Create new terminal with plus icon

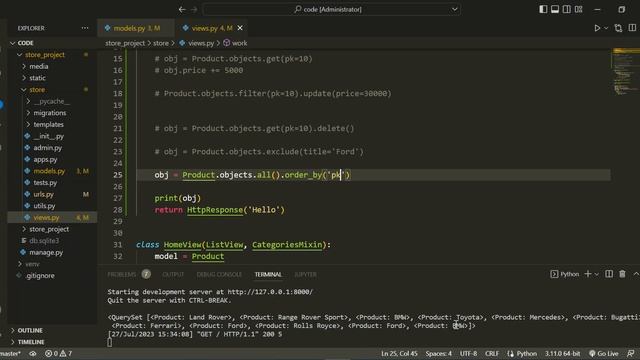588,274
